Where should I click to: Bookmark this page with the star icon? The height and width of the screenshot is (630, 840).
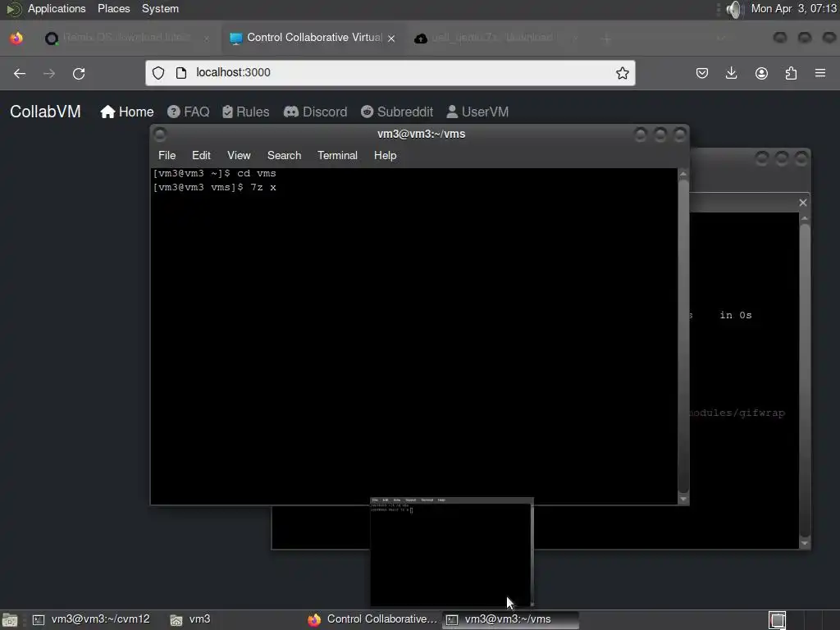pyautogui.click(x=622, y=73)
